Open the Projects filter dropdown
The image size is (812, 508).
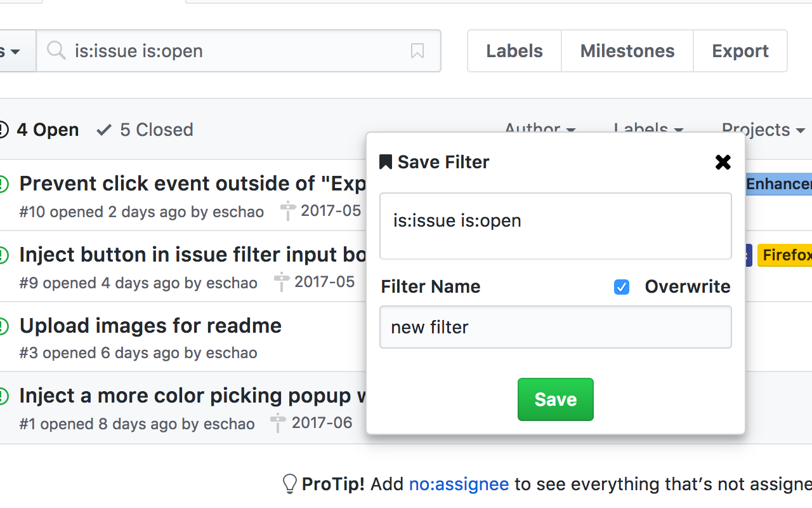click(x=763, y=130)
